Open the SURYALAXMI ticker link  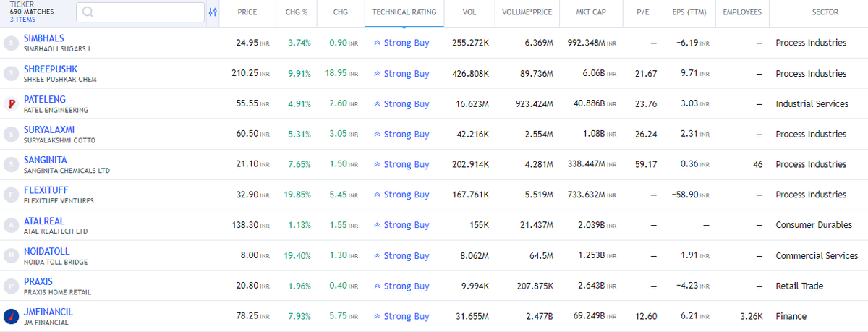coord(49,129)
